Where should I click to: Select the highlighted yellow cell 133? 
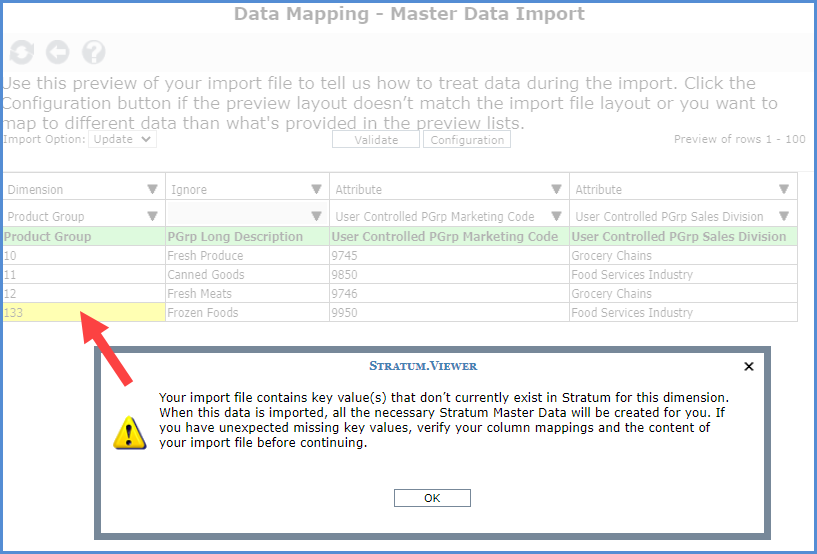tap(84, 313)
